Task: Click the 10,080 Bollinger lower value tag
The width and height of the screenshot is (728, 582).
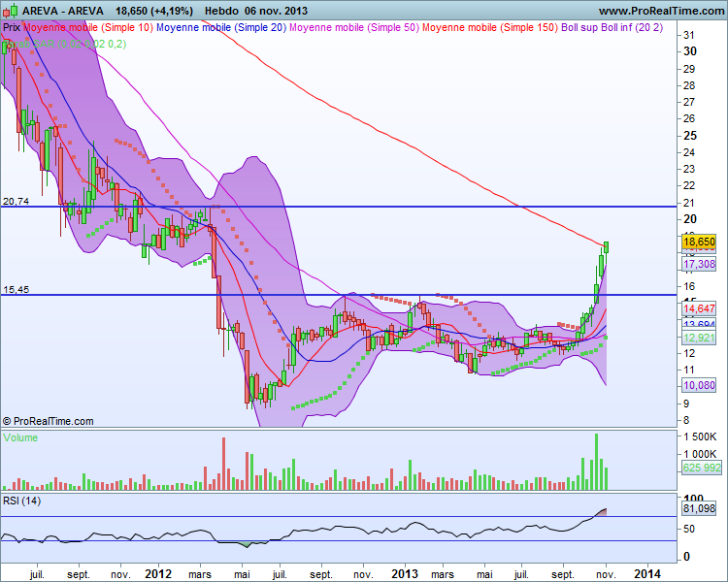Action: 699,385
